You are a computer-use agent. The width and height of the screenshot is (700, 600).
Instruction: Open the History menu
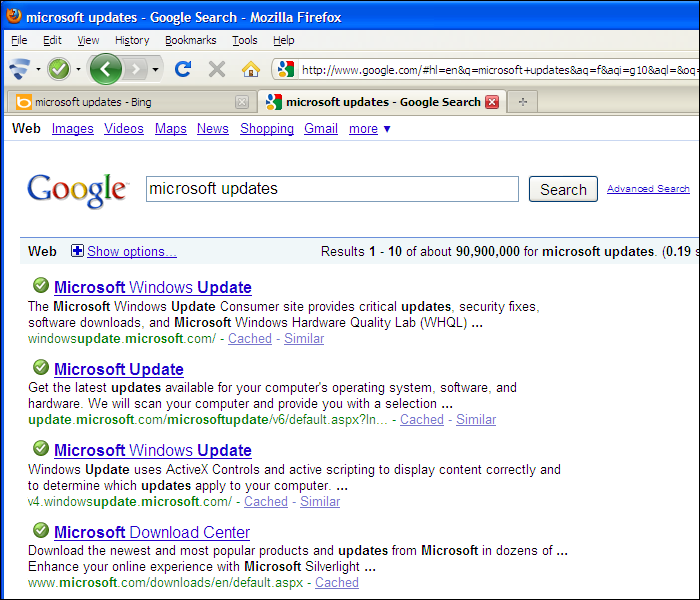pyautogui.click(x=132, y=40)
